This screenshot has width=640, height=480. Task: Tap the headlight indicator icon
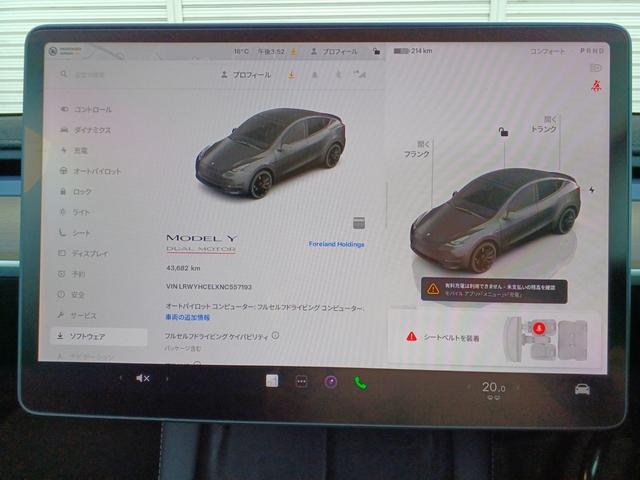click(596, 68)
